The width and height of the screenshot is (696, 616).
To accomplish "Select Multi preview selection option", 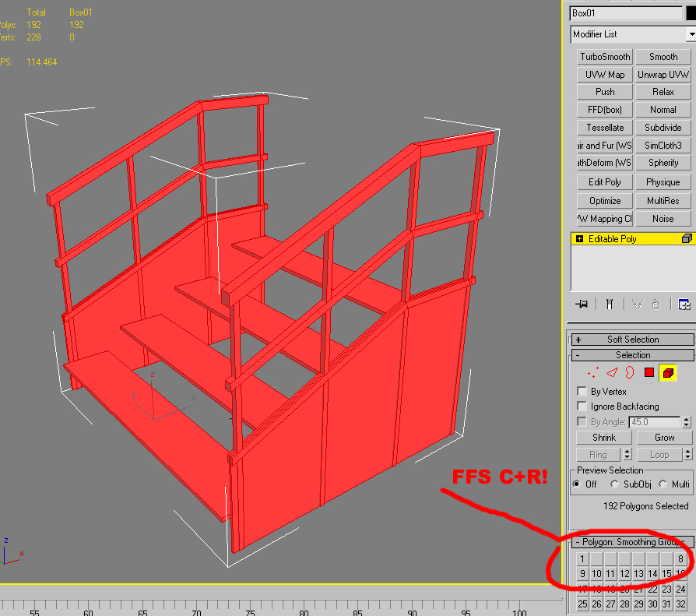I will click(663, 484).
